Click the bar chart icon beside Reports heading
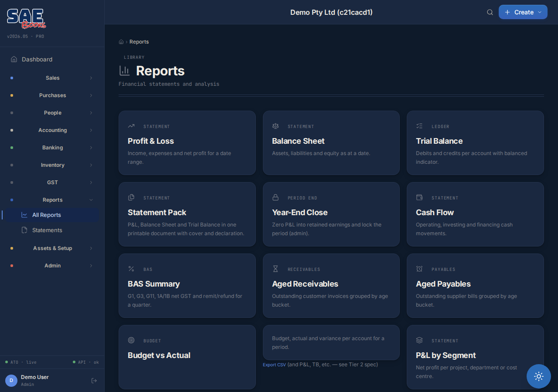 (125, 71)
